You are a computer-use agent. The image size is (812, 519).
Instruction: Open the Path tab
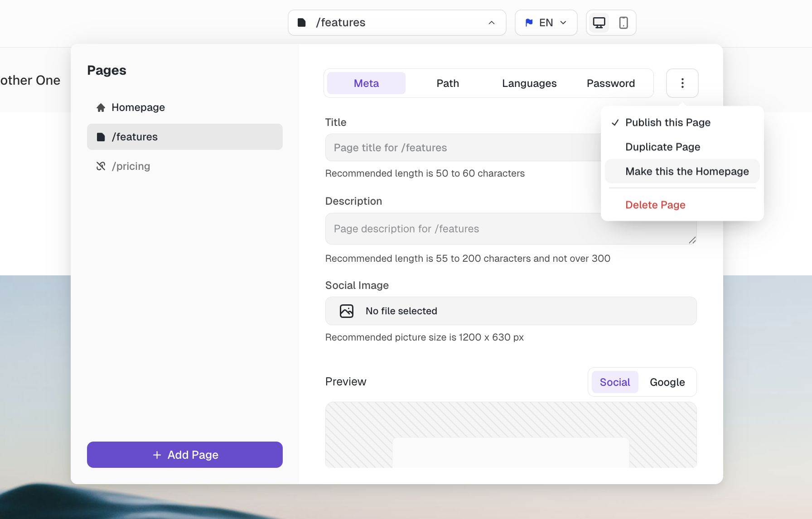448,83
